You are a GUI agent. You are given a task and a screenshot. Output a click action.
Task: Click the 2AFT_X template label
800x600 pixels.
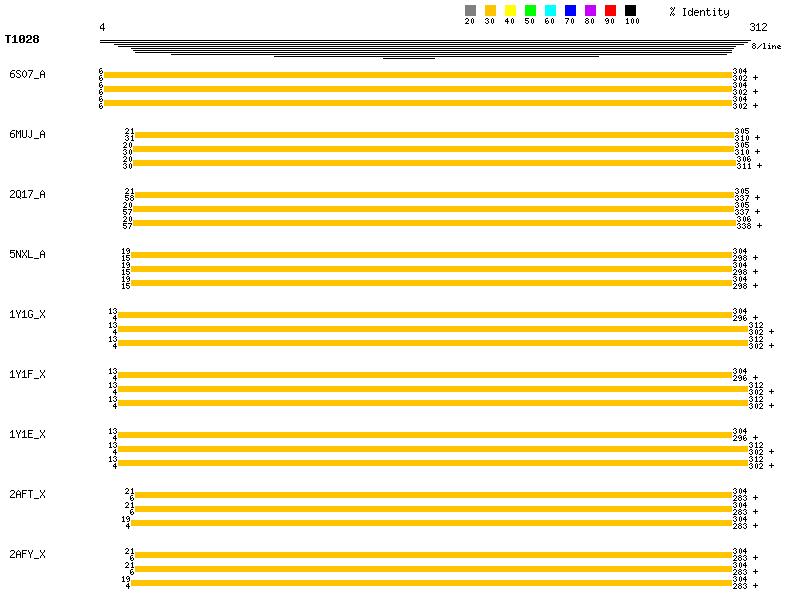pyautogui.click(x=27, y=494)
